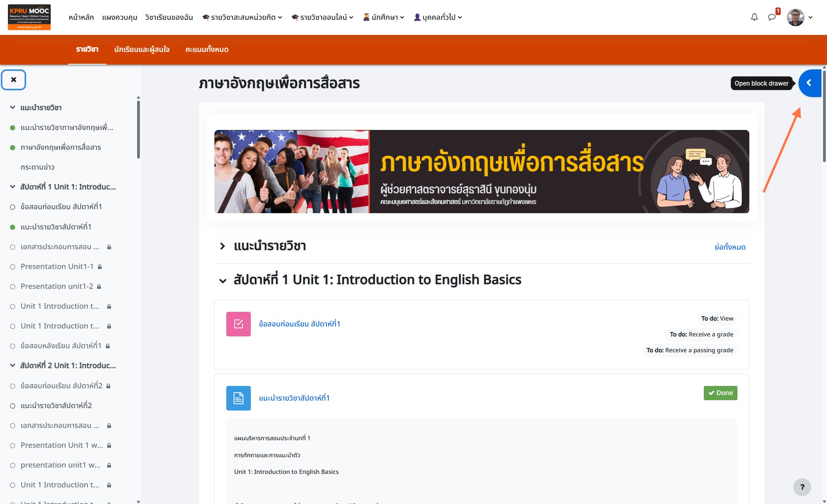
Task: Open กระดานข่าว in the sidebar
Action: (x=38, y=167)
